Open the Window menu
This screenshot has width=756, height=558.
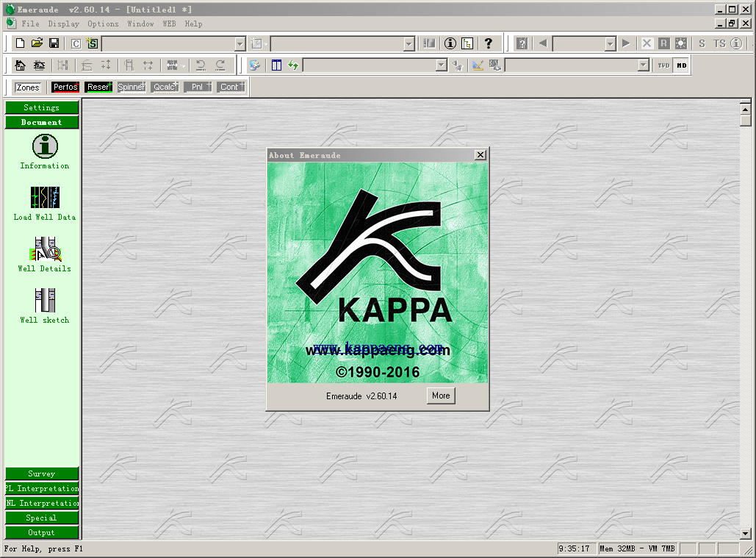click(140, 24)
